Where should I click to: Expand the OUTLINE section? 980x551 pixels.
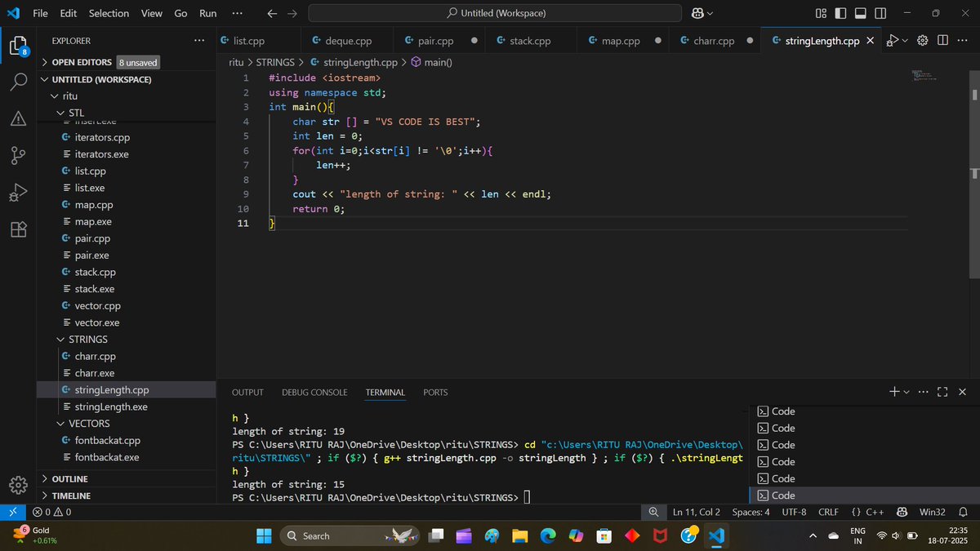pyautogui.click(x=127, y=478)
